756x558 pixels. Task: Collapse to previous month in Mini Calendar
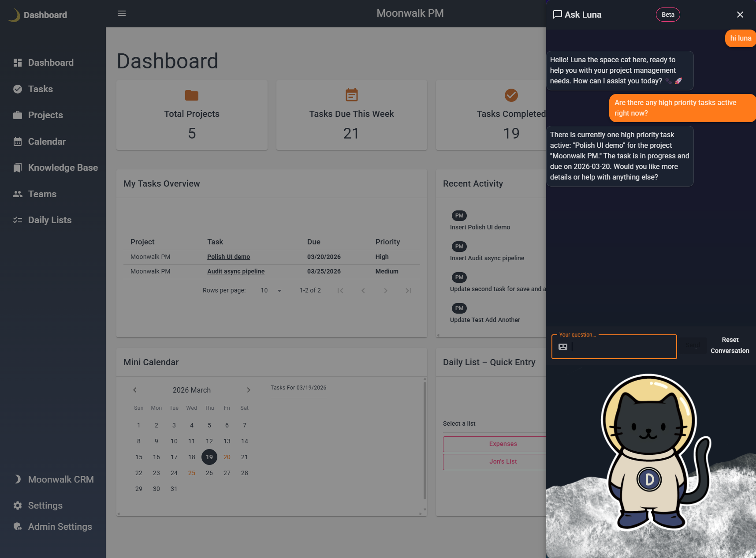tap(135, 390)
